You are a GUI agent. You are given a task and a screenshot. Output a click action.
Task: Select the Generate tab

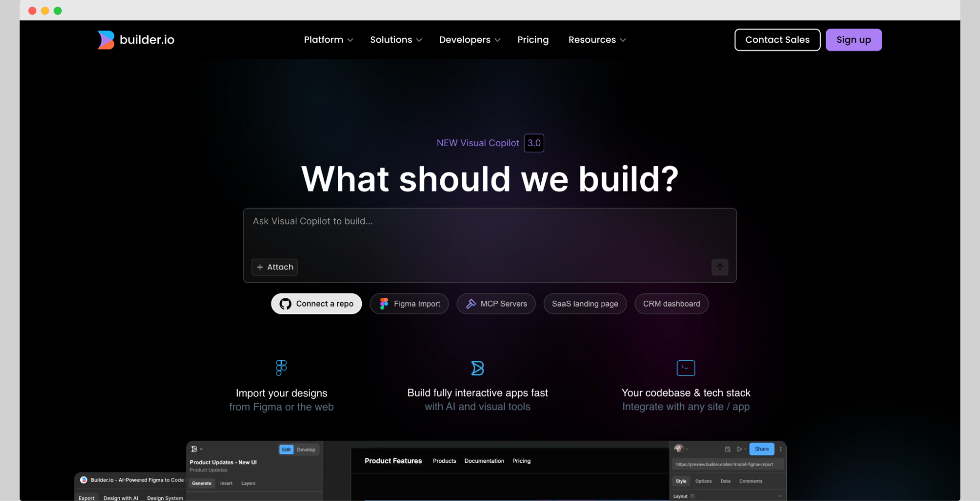pos(201,483)
